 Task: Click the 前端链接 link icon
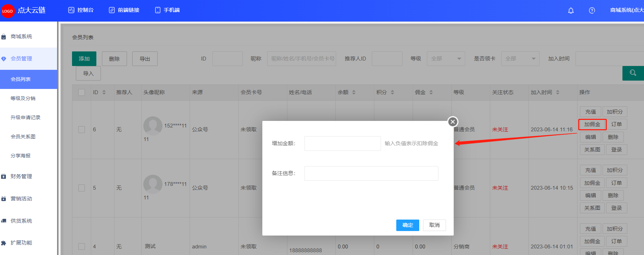pyautogui.click(x=112, y=10)
